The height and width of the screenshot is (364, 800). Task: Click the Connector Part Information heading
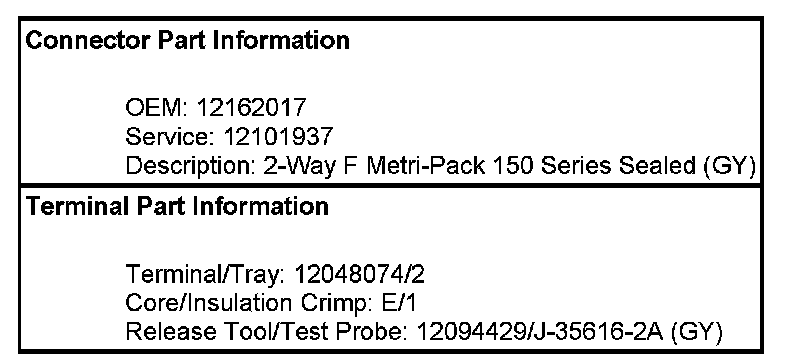point(187,40)
